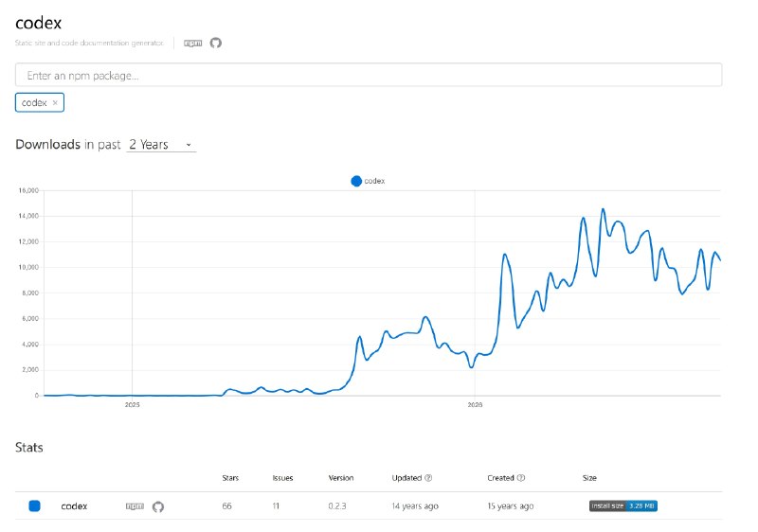Click the Issues column header
Screen dimensions: 758x532
282,478
